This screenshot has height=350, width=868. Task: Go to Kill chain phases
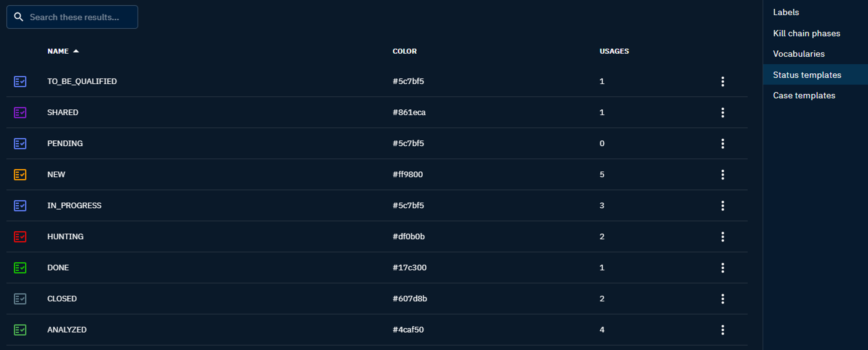[806, 33]
